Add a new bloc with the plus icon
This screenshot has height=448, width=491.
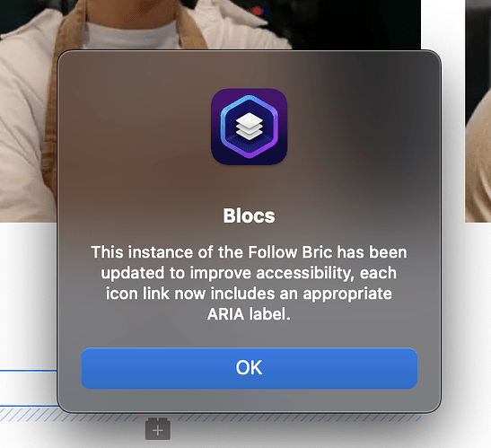(158, 428)
